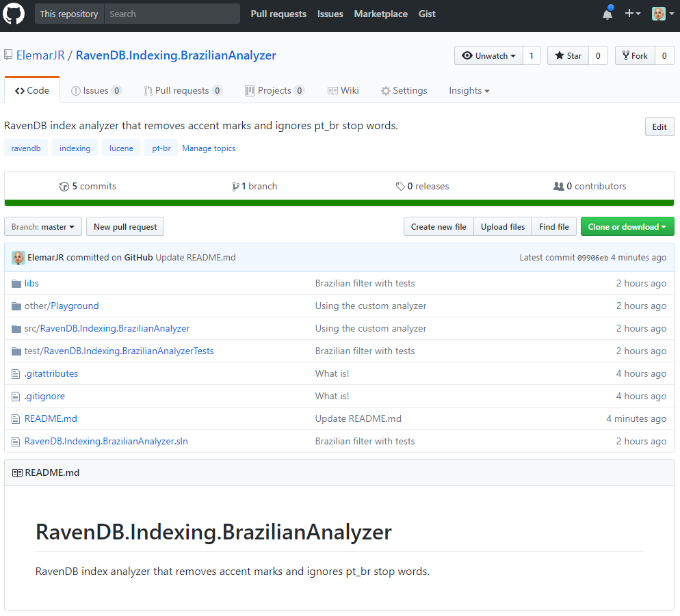680x616 pixels.
Task: Expand the Insights tab menu
Action: [x=469, y=90]
